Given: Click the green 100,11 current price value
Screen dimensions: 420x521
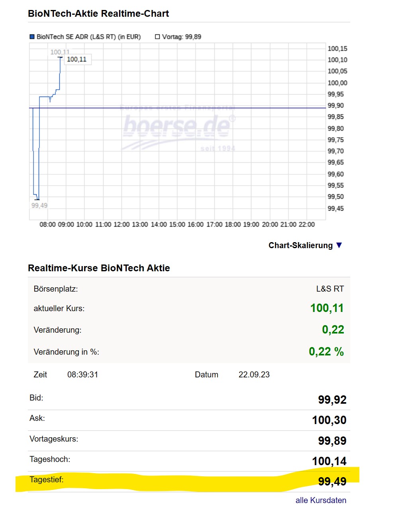Looking at the screenshot, I should click(x=327, y=308).
